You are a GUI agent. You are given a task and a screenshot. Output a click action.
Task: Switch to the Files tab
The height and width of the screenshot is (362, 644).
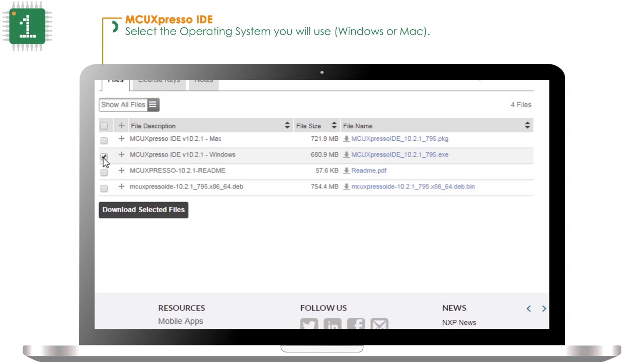click(x=115, y=83)
